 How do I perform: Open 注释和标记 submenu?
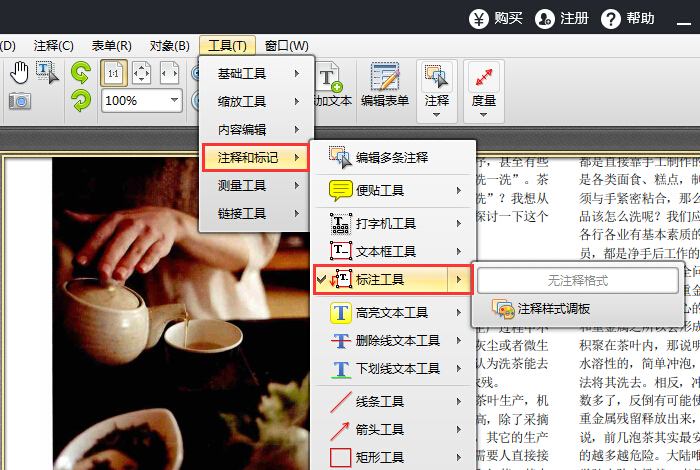tap(256, 158)
